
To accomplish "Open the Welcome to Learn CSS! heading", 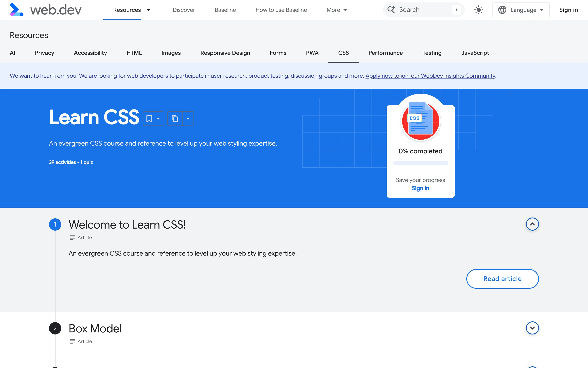I will pos(127,224).
